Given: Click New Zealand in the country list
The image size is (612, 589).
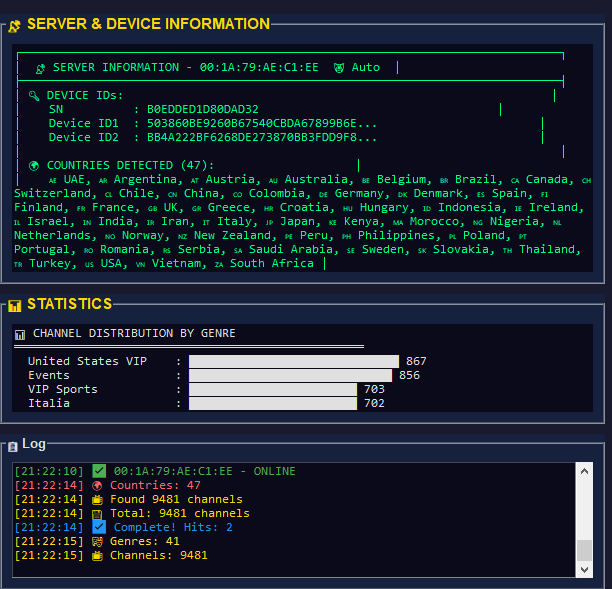Looking at the screenshot, I should pyautogui.click(x=232, y=235).
